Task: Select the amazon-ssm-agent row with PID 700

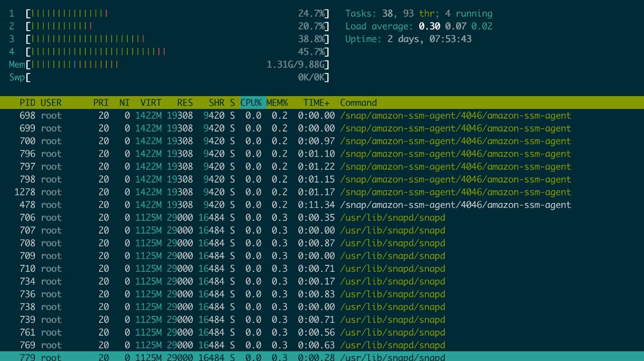Action: (322, 141)
